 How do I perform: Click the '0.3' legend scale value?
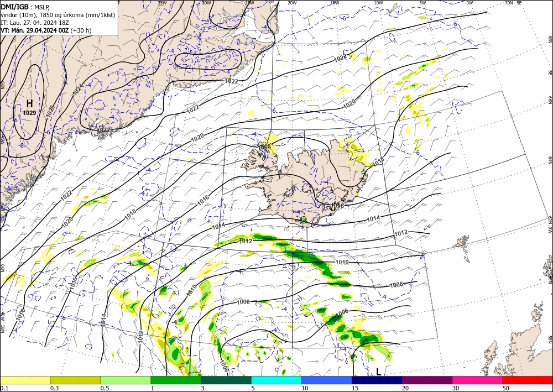[x=54, y=388]
